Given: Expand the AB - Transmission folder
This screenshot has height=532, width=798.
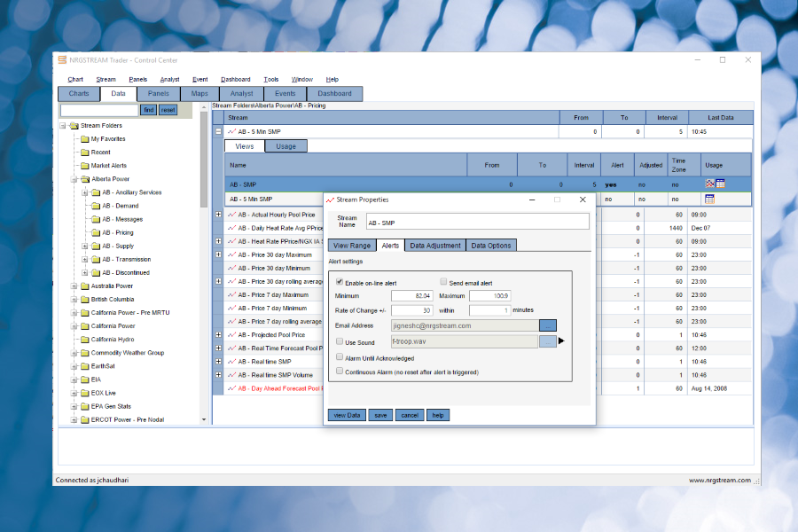Looking at the screenshot, I should pyautogui.click(x=85, y=259).
